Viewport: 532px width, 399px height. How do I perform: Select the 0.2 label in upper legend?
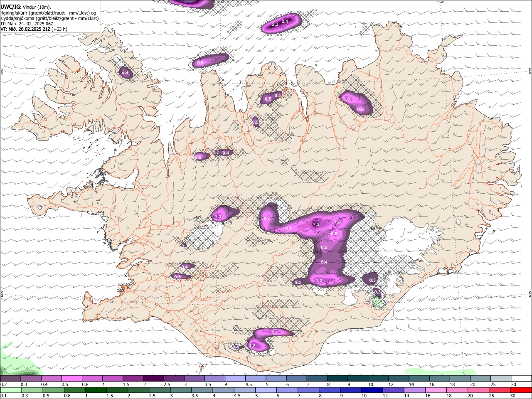3,384
